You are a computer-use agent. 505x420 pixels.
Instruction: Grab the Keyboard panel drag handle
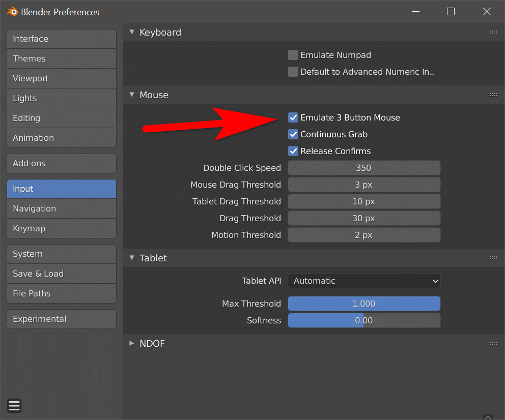pyautogui.click(x=493, y=32)
